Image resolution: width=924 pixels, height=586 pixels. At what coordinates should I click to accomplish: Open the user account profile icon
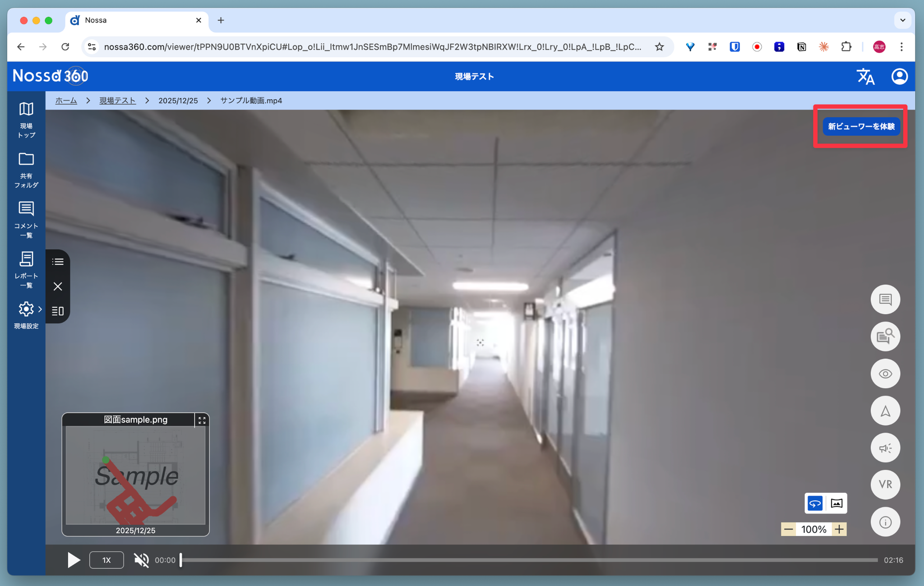pos(899,76)
